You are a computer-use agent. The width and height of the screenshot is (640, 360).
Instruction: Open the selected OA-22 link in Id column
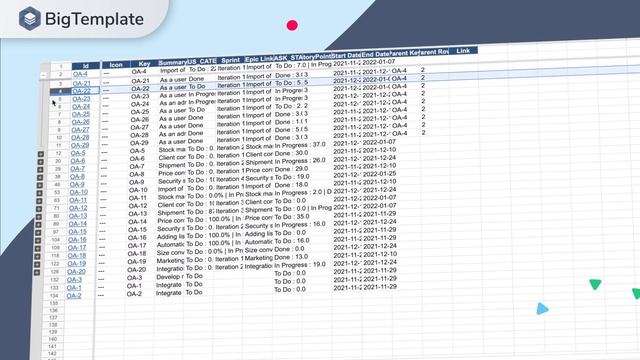81,91
